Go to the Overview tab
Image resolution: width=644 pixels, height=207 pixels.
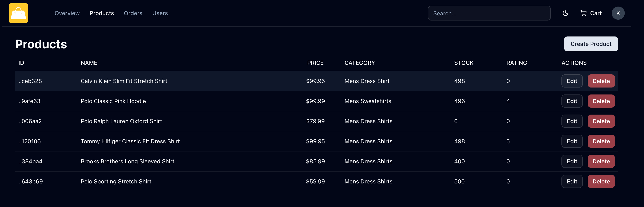tap(67, 13)
